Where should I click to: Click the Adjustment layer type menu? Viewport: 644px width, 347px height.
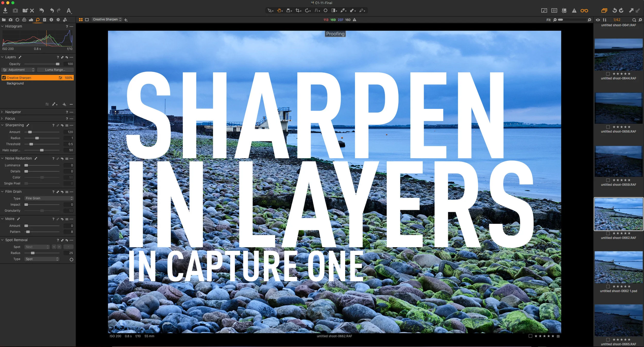tap(19, 70)
